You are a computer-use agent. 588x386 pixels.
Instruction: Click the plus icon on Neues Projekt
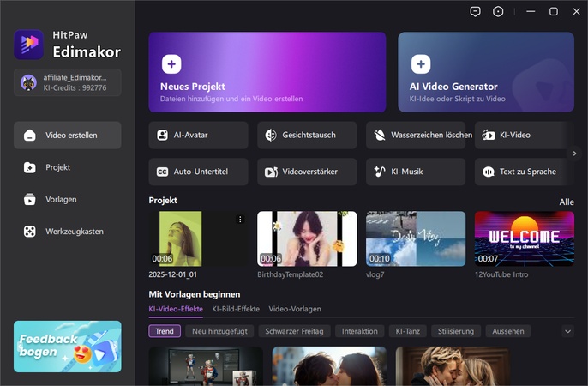click(171, 64)
